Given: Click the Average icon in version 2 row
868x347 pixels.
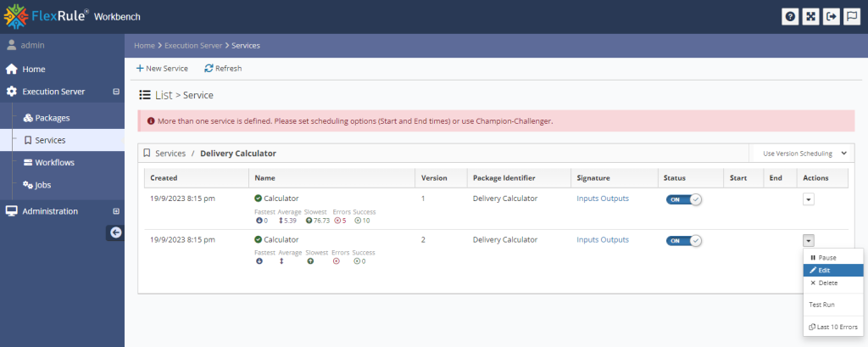Looking at the screenshot, I should coord(281,261).
